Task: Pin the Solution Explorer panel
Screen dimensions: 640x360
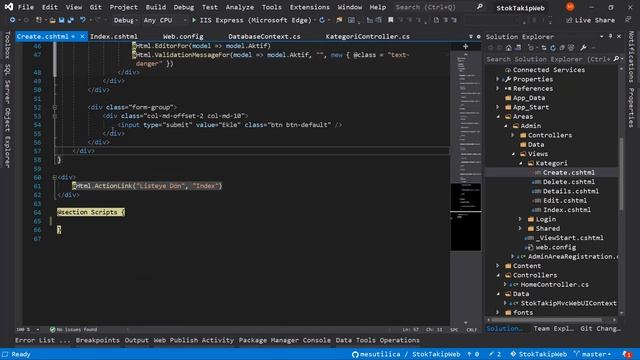Action: click(610, 36)
